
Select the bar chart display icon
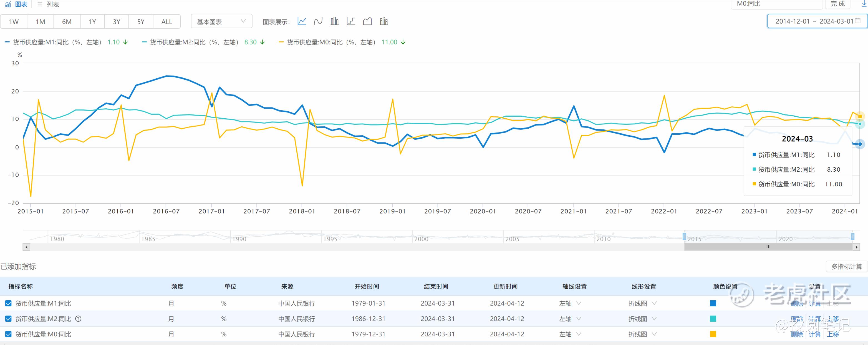[x=335, y=21]
